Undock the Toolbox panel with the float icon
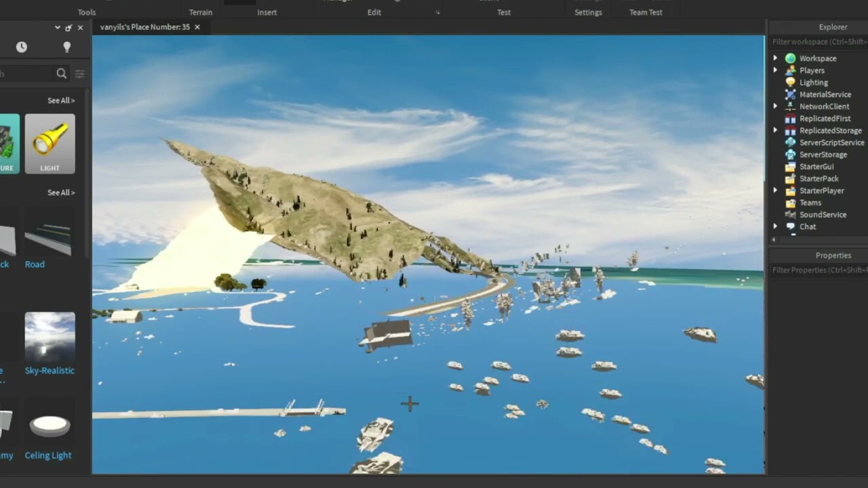The width and height of the screenshot is (868, 488). point(68,28)
